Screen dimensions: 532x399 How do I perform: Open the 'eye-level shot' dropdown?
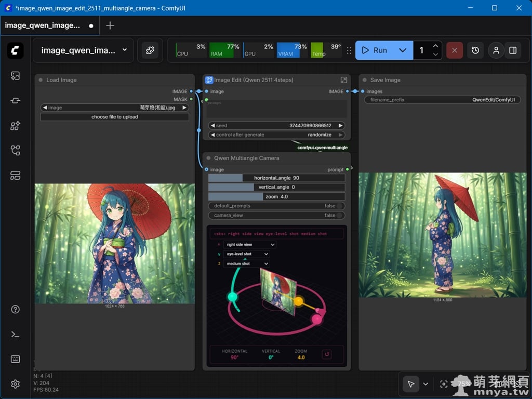pyautogui.click(x=247, y=254)
